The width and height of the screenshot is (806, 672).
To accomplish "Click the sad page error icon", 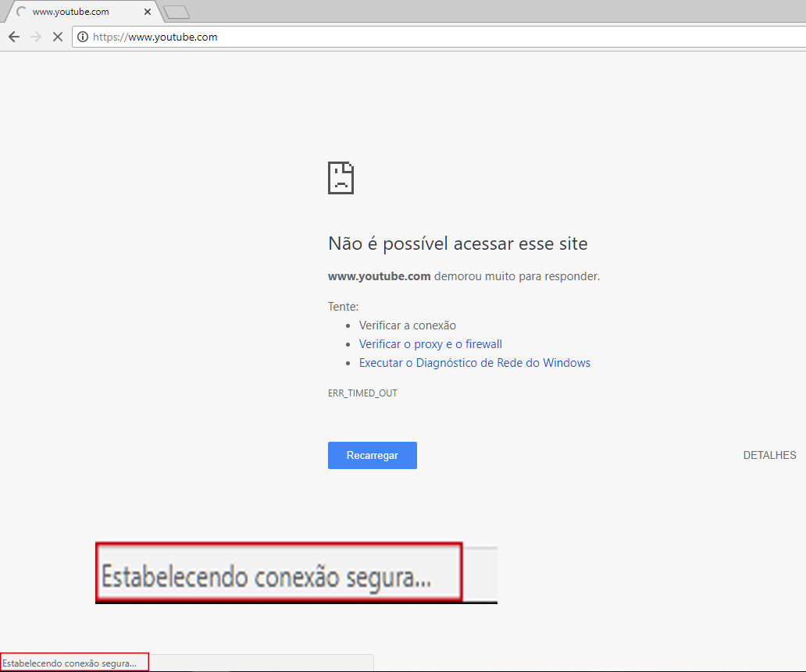I will 341,178.
